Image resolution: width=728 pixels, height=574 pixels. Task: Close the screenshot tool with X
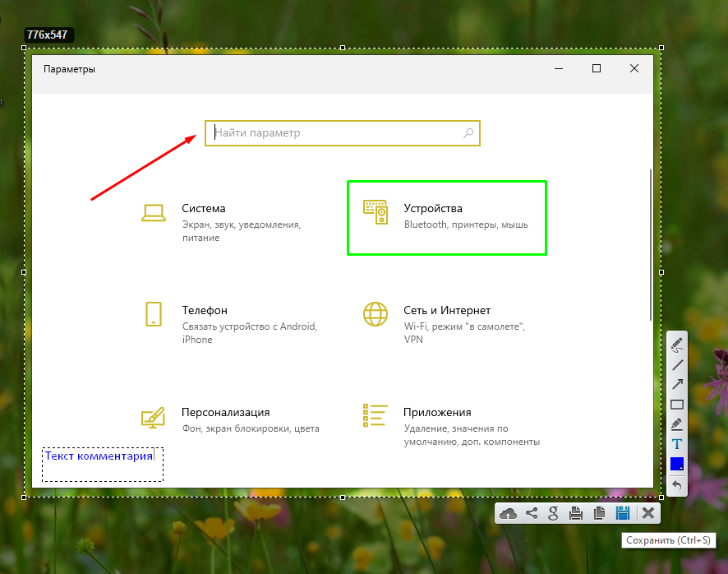pos(647,514)
